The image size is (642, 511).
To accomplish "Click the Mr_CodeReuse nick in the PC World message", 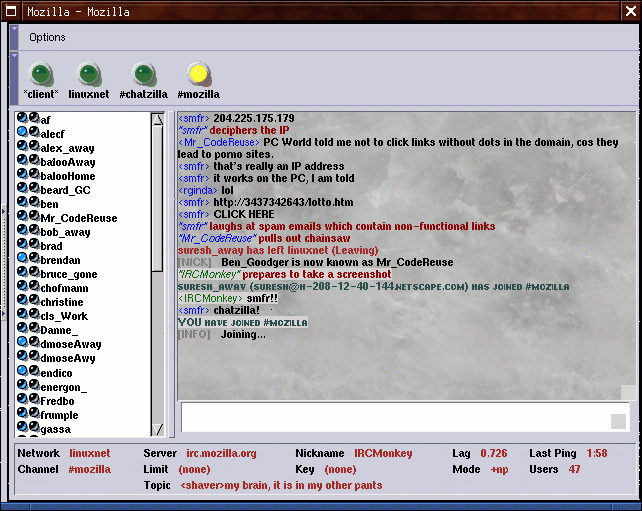I will click(219, 142).
